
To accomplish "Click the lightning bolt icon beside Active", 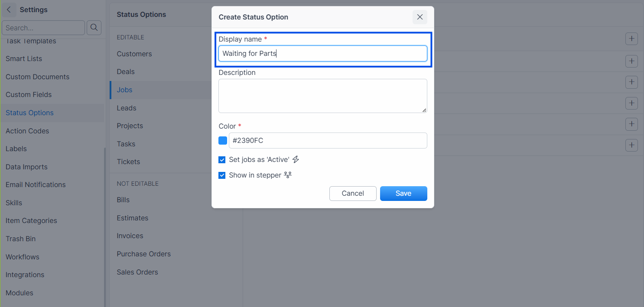I will [x=296, y=159].
